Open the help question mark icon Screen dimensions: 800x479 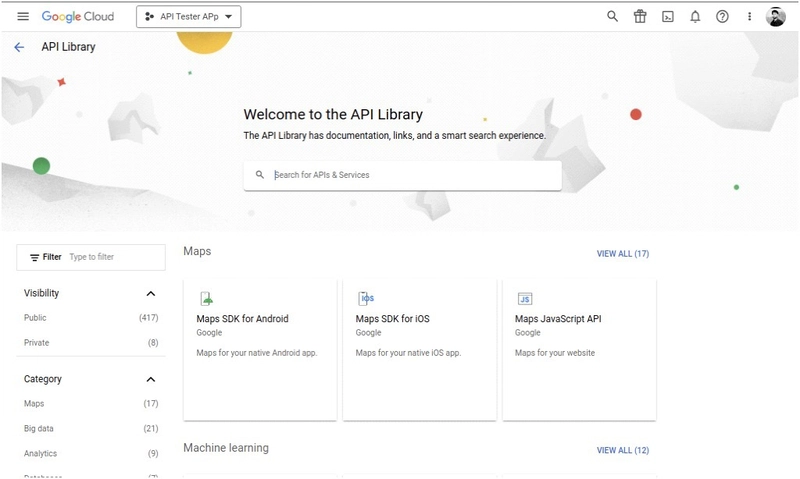tap(722, 16)
